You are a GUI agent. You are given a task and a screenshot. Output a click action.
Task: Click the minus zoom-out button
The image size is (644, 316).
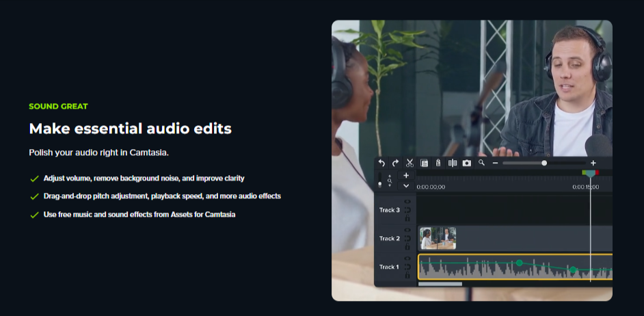coord(496,163)
